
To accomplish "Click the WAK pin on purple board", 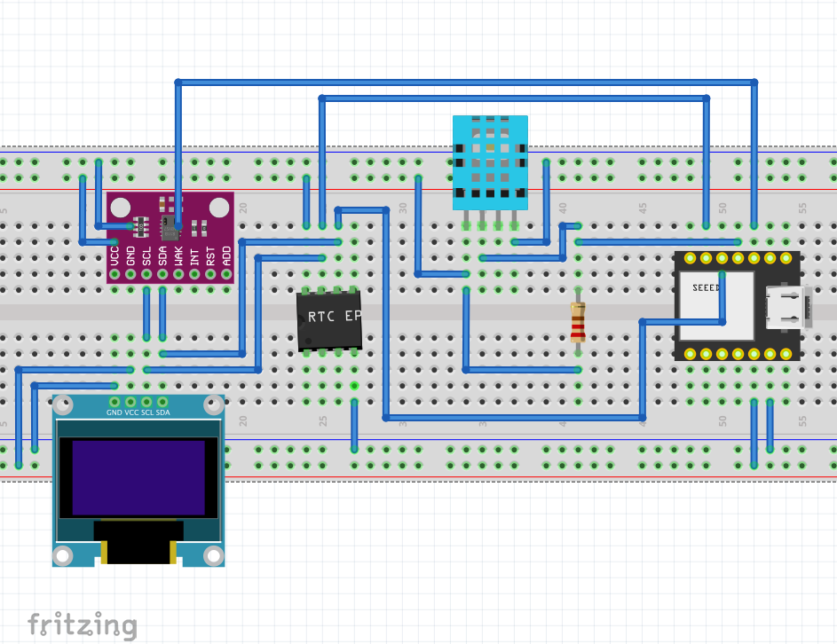I will [178, 274].
